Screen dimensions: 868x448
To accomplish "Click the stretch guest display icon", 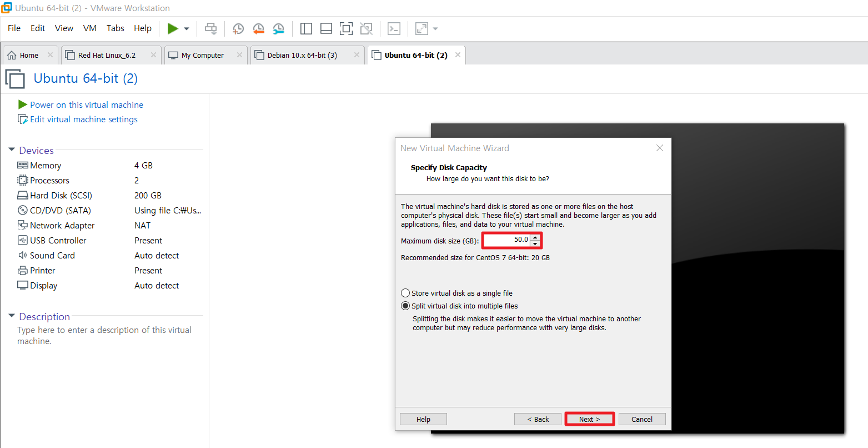I will tap(422, 28).
